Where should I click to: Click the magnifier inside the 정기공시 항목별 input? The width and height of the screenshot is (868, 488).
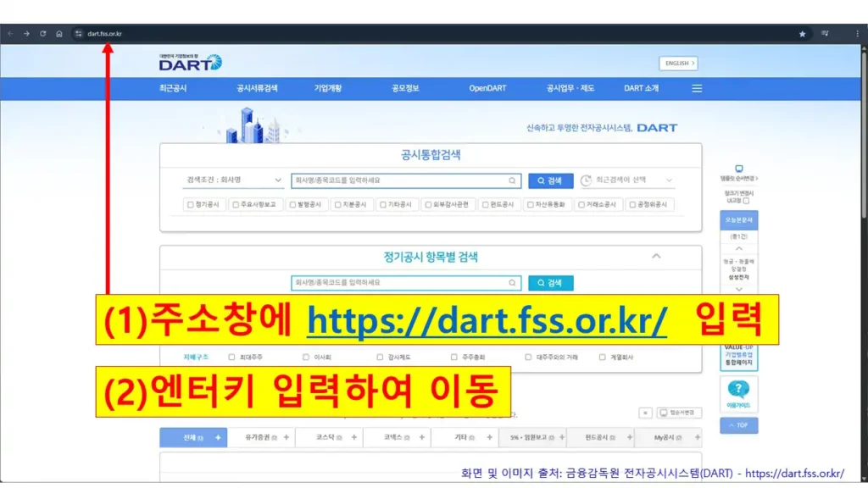pyautogui.click(x=512, y=283)
